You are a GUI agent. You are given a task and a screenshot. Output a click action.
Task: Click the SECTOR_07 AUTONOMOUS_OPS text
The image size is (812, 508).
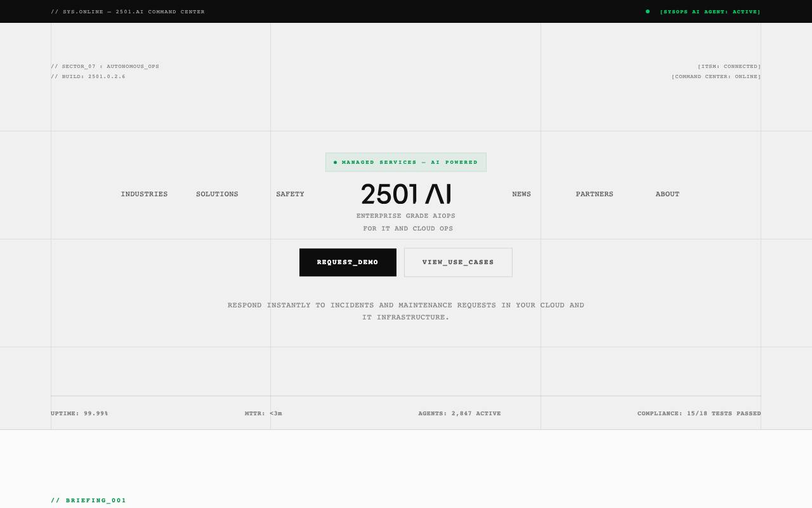(105, 66)
